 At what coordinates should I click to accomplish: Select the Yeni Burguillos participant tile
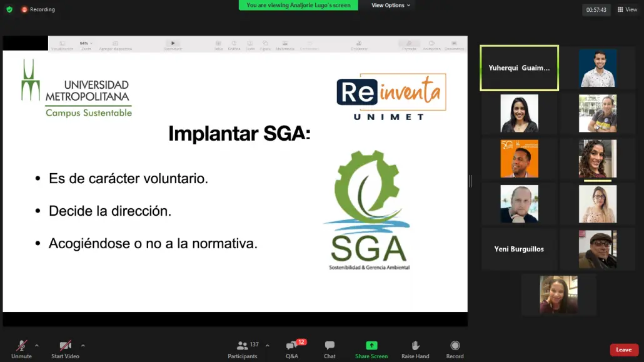click(519, 249)
